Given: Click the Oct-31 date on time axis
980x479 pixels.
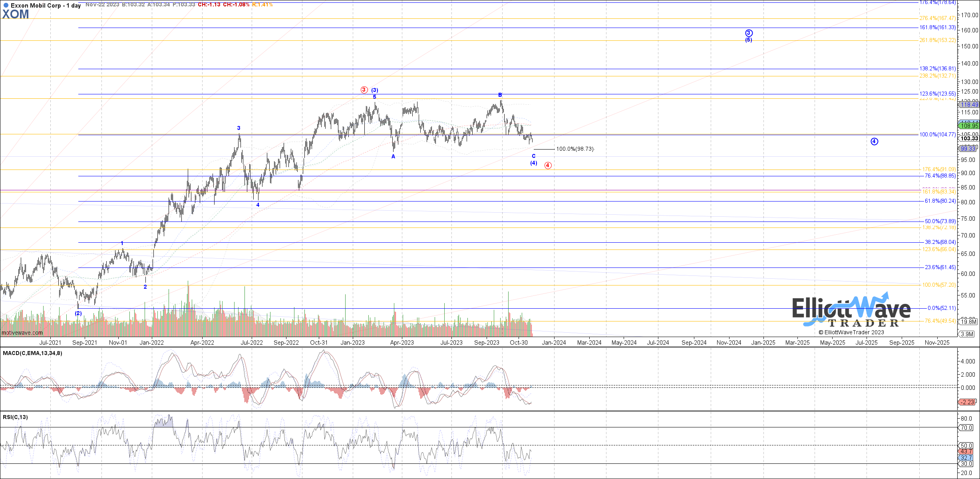Looking at the screenshot, I should coord(319,342).
